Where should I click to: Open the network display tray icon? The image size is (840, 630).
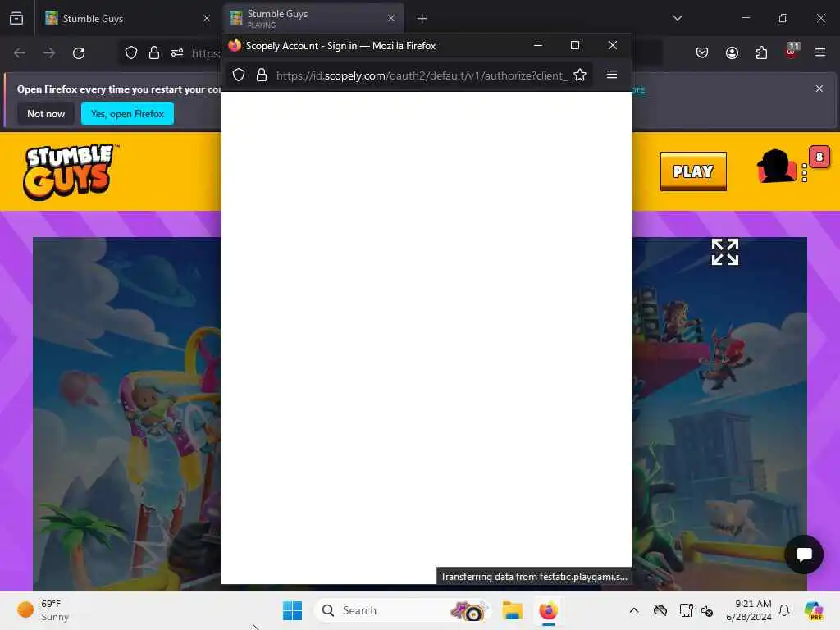[x=686, y=610]
